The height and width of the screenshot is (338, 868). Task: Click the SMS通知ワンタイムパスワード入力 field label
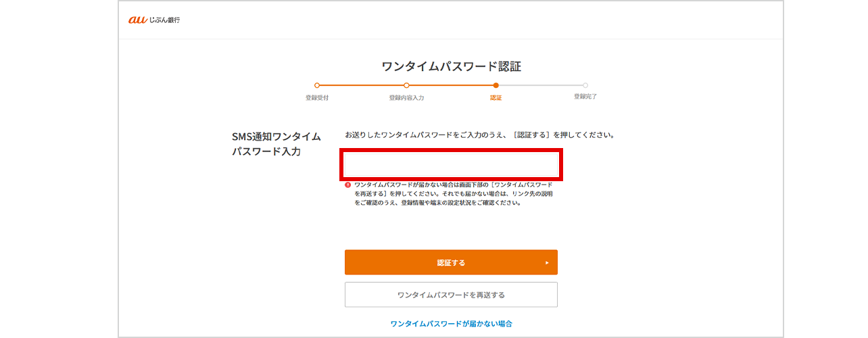click(x=276, y=144)
